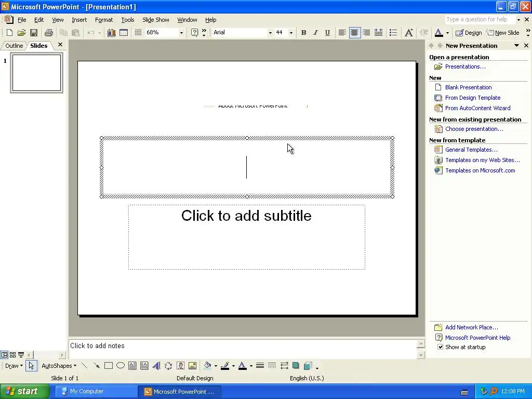Click the Increase Font Size icon

[x=409, y=33]
